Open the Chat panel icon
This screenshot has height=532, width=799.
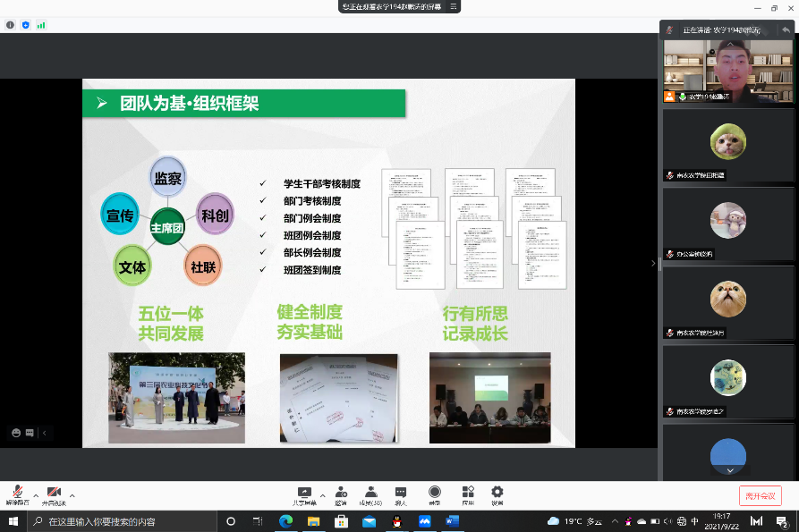[401, 493]
